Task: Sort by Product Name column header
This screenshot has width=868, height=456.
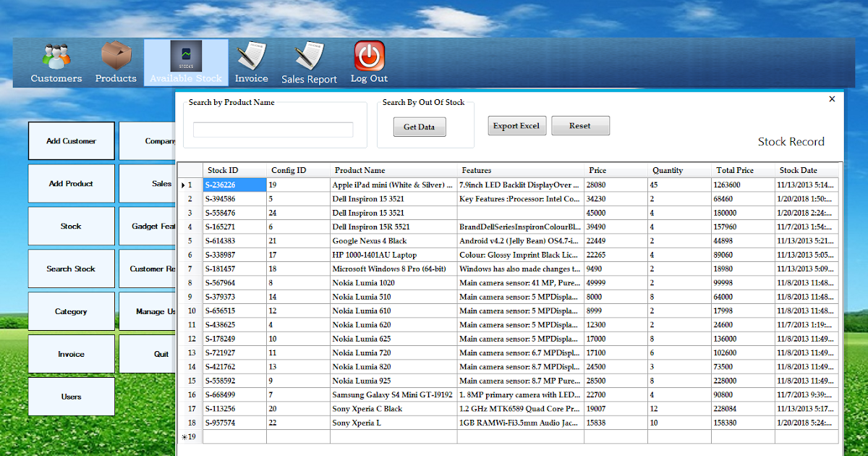Action: pos(393,171)
